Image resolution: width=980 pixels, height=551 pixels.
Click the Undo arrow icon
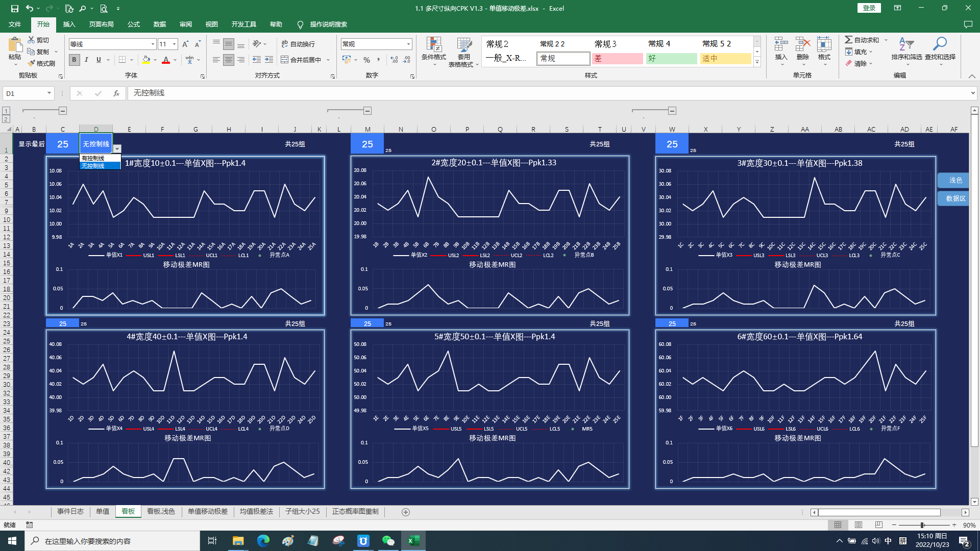[30, 8]
